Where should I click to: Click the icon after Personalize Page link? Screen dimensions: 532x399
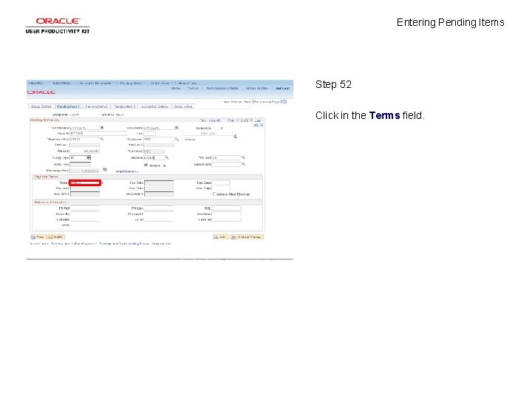[x=284, y=101]
